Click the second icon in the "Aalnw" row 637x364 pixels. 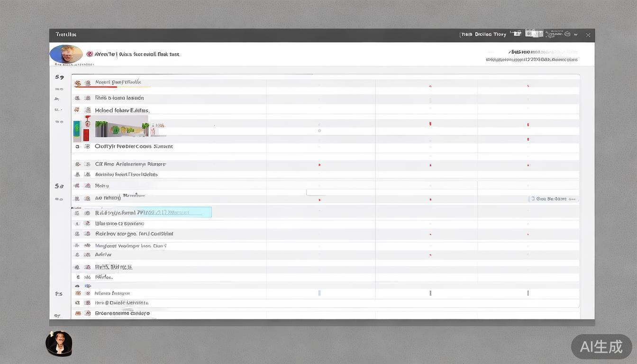click(x=87, y=255)
